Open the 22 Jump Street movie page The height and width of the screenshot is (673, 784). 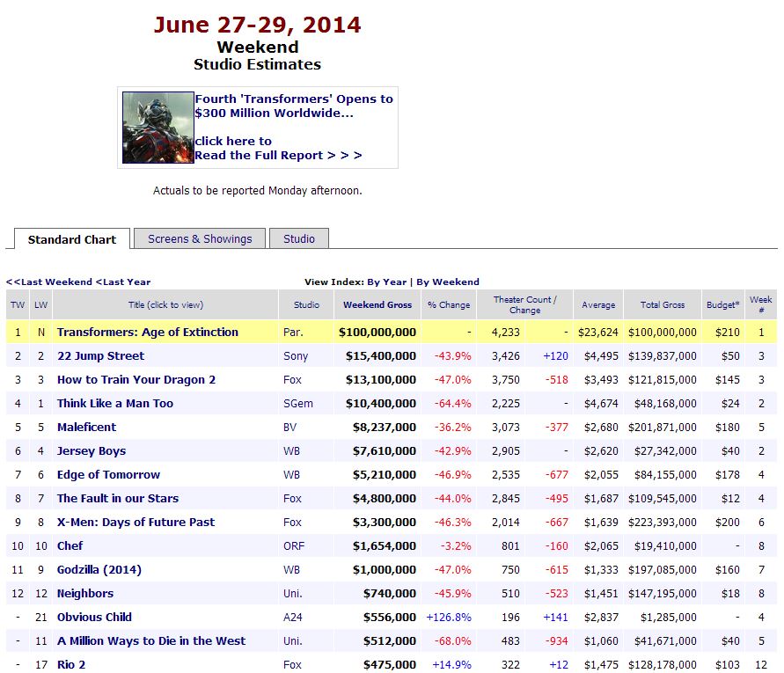click(100, 355)
